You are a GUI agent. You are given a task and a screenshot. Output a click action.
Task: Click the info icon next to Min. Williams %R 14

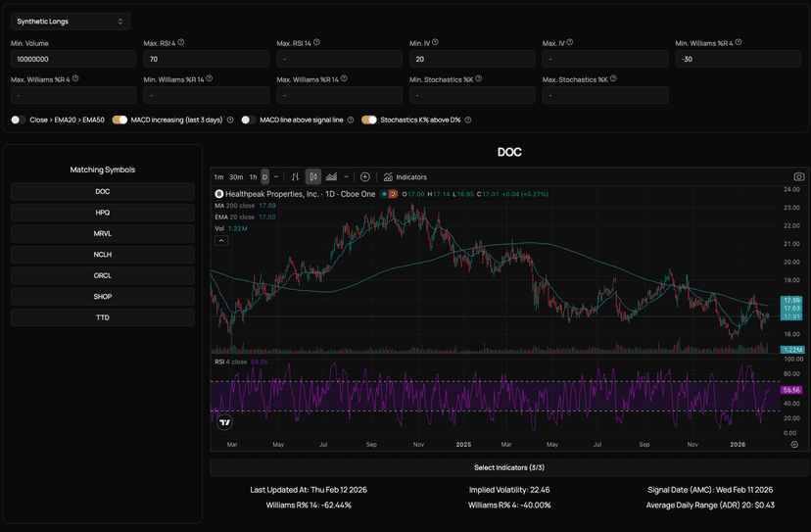pyautogui.click(x=209, y=78)
